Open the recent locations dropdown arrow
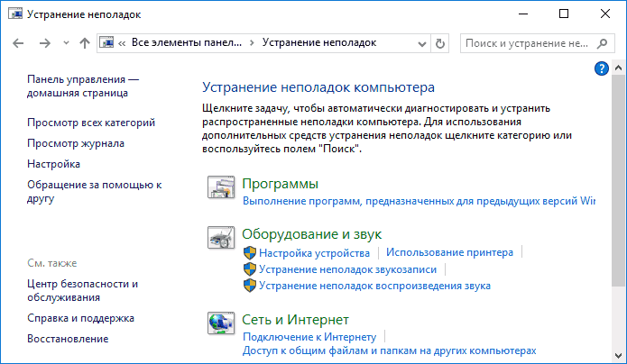The image size is (627, 364). click(64, 42)
